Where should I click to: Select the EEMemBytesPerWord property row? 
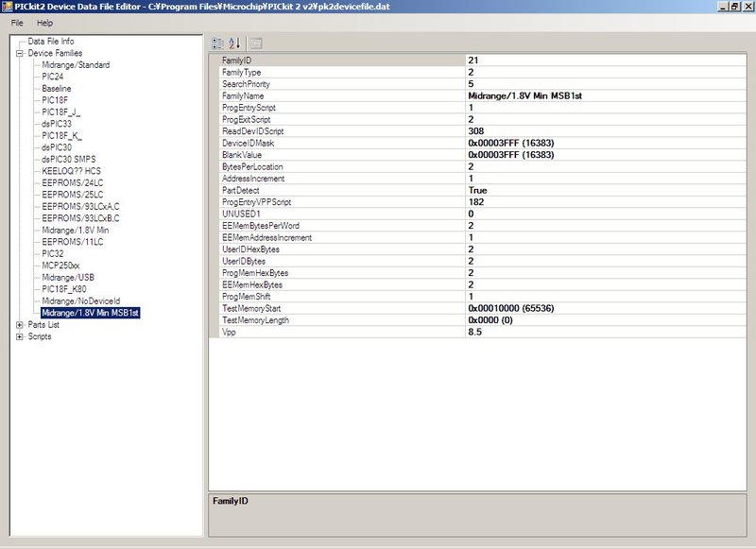pyautogui.click(x=483, y=226)
